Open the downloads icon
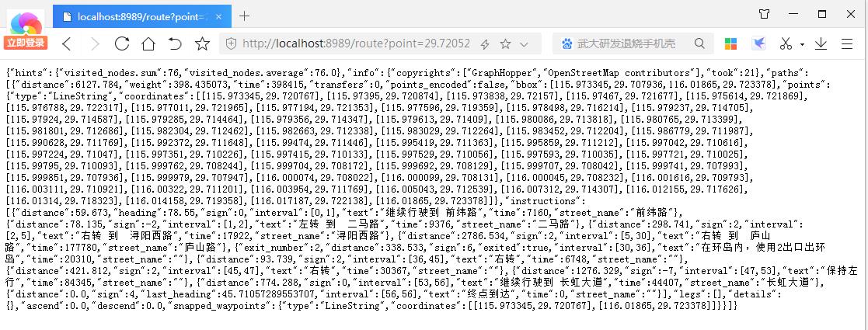 point(821,43)
